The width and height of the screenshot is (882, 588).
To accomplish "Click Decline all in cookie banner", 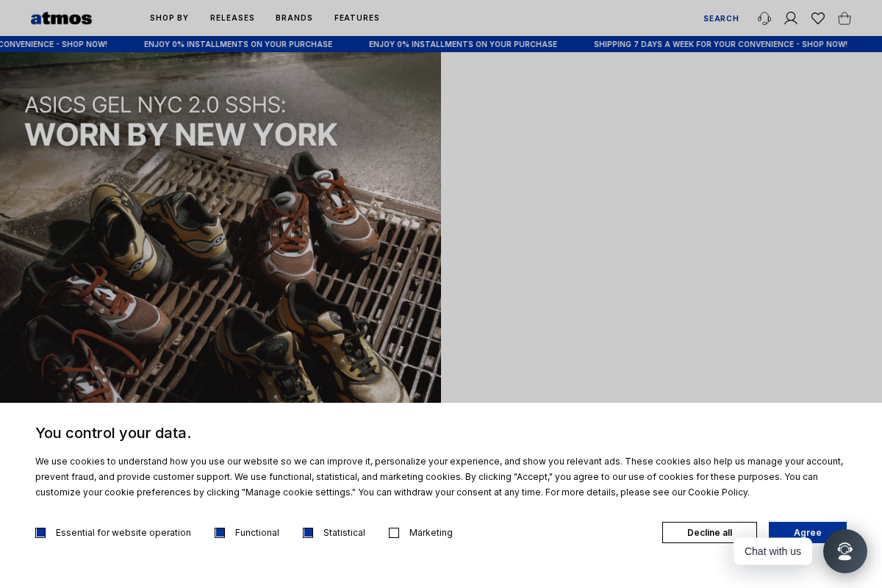I will click(x=709, y=532).
